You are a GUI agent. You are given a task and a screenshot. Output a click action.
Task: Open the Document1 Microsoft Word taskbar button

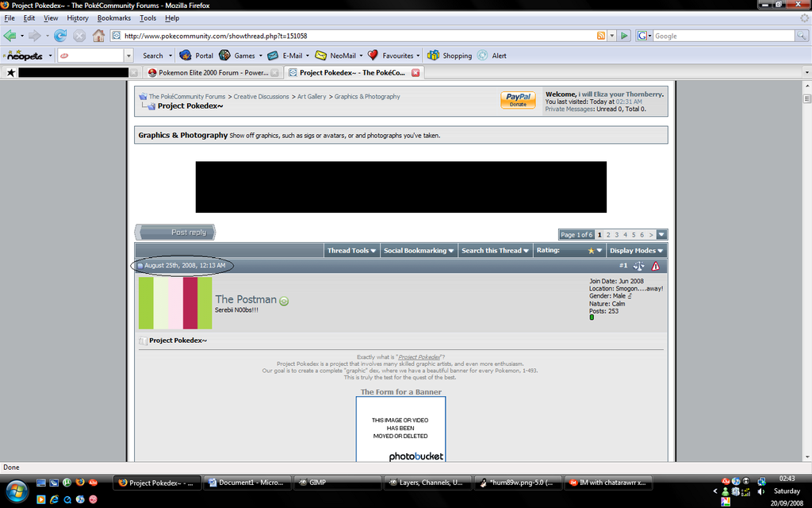point(247,483)
